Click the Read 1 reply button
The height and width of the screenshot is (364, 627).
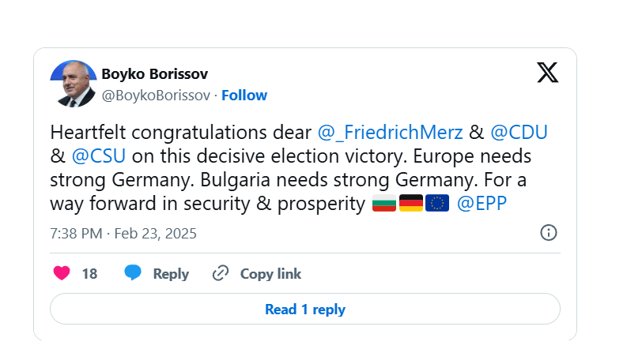pos(304,310)
